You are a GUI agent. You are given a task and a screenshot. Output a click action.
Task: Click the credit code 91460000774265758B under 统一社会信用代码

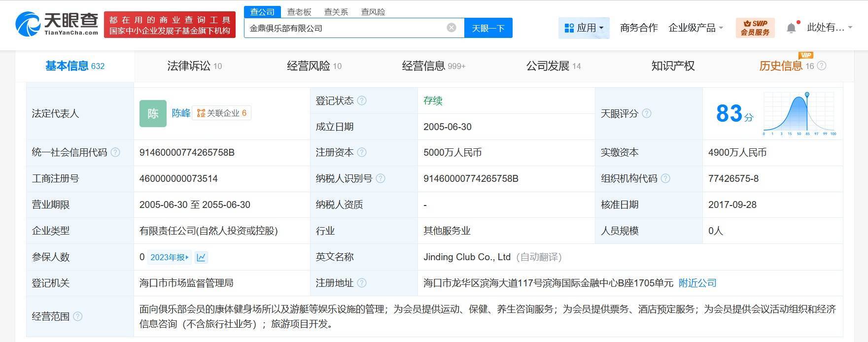pyautogui.click(x=187, y=152)
